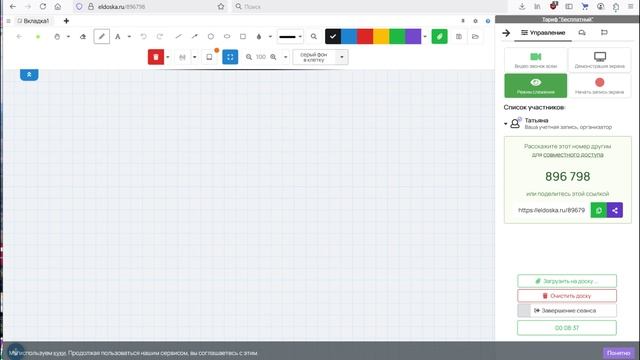Pick the red color swatch
The height and width of the screenshot is (360, 640).
[365, 36]
